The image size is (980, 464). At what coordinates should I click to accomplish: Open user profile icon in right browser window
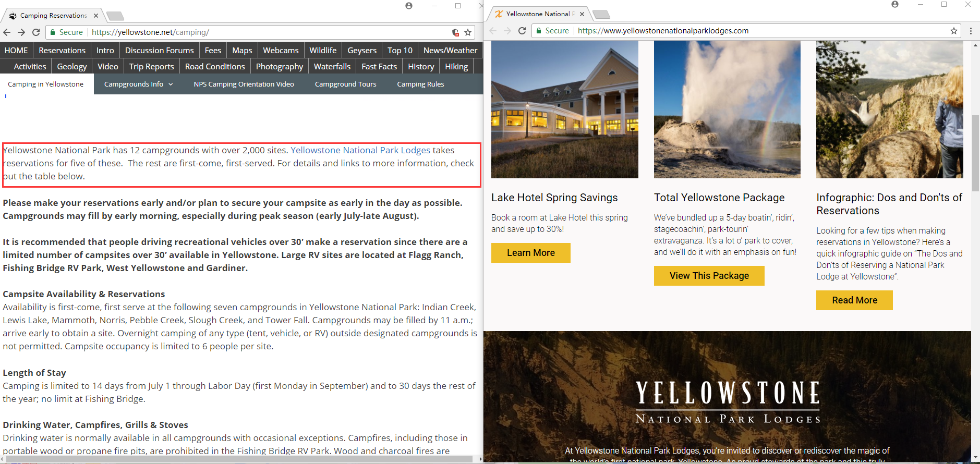coord(895,4)
